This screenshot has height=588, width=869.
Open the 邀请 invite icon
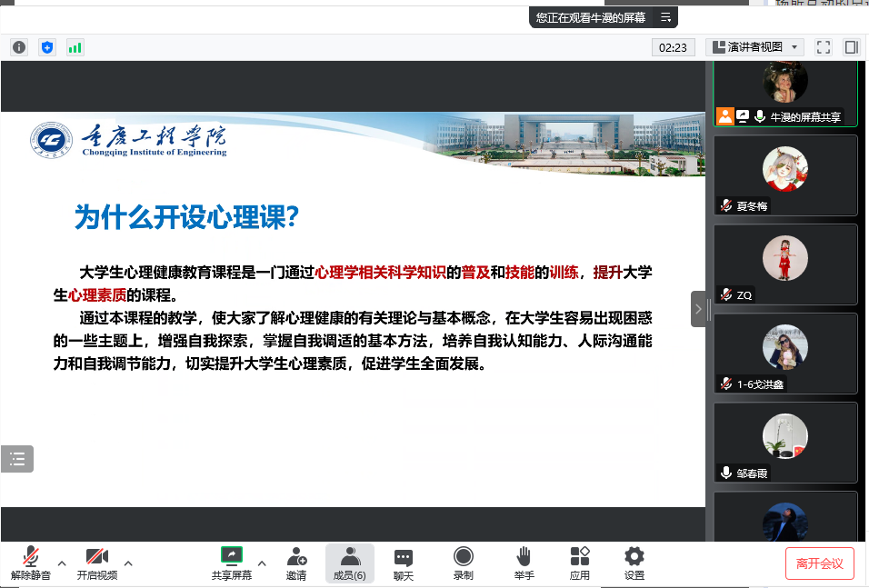pyautogui.click(x=296, y=563)
